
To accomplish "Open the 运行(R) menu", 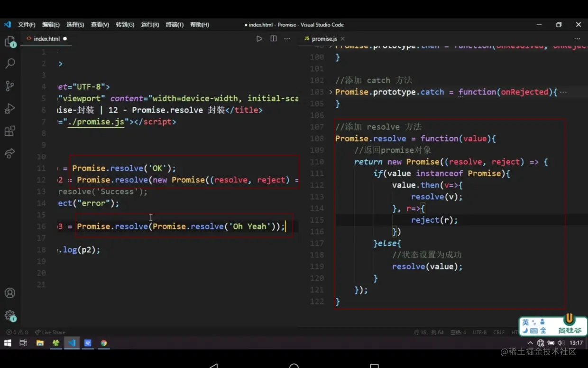I will point(150,25).
